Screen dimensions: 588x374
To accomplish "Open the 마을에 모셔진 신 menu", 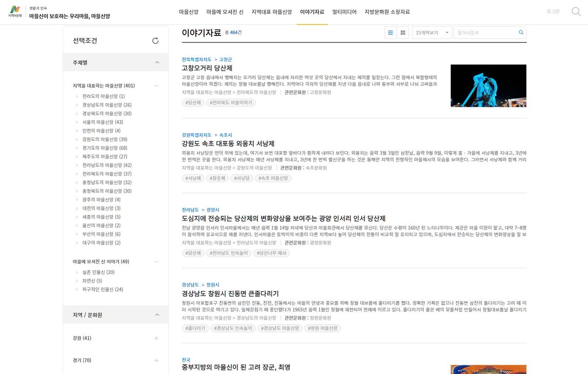I will [225, 12].
